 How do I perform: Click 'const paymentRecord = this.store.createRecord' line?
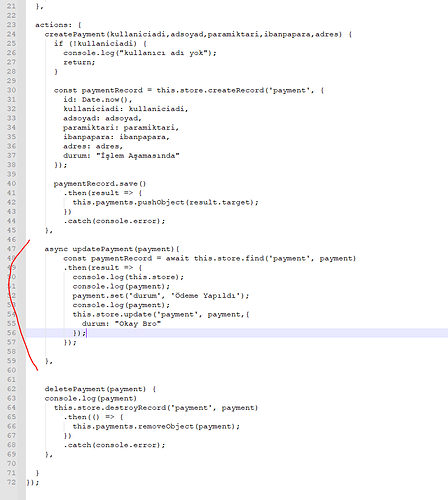pyautogui.click(x=189, y=90)
